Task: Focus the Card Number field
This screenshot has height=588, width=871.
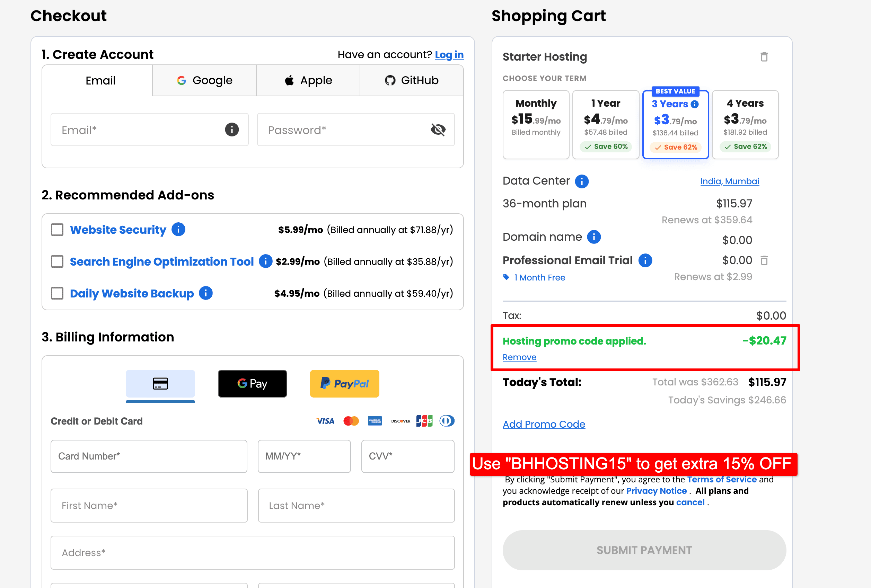Action: 149,456
